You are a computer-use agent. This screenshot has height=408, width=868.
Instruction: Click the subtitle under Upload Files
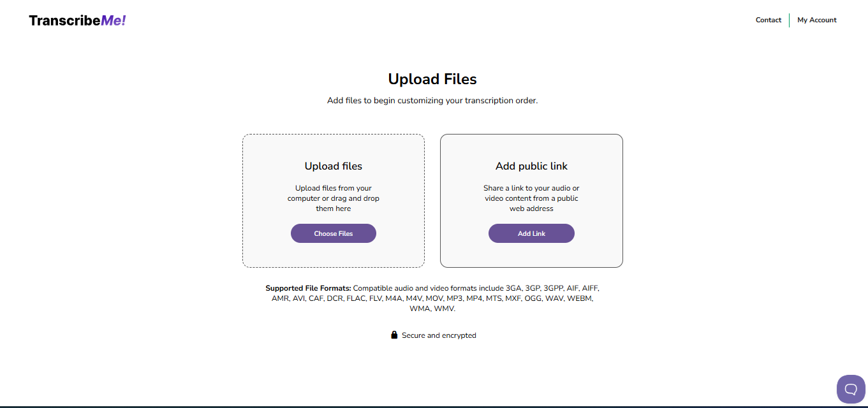click(x=432, y=100)
